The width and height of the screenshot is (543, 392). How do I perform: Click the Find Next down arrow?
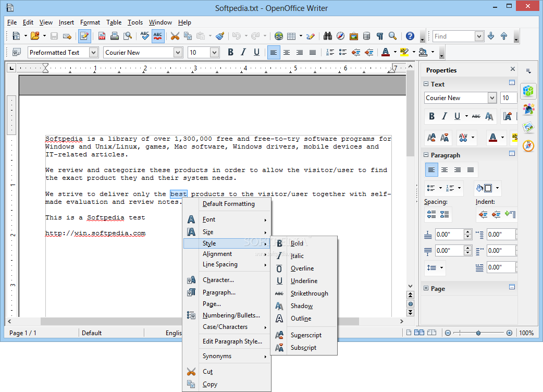pyautogui.click(x=491, y=36)
